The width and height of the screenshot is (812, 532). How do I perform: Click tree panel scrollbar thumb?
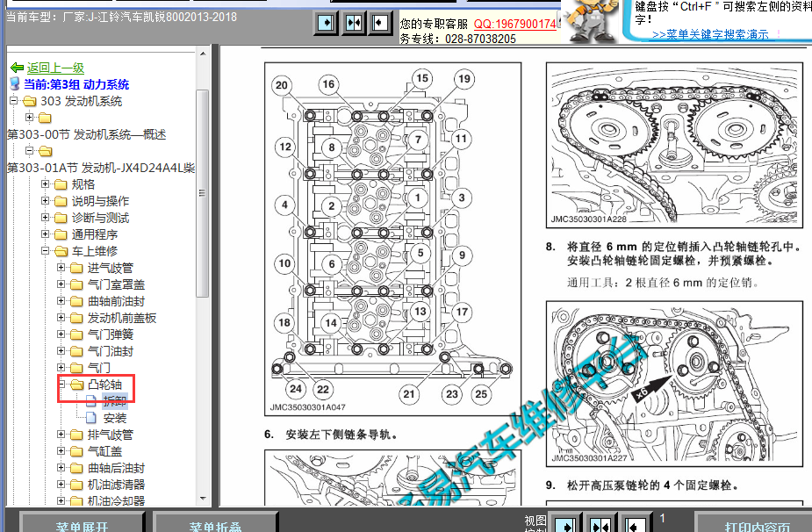tap(203, 193)
